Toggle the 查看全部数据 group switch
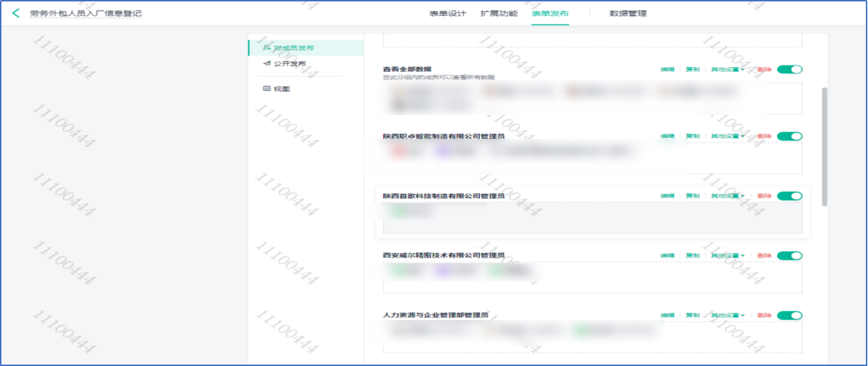Viewport: 868px width, 366px height. click(x=790, y=69)
